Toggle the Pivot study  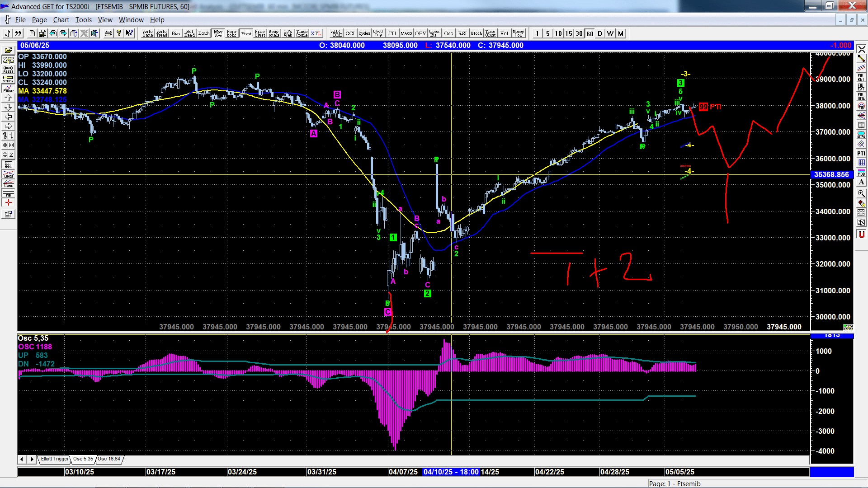(246, 33)
